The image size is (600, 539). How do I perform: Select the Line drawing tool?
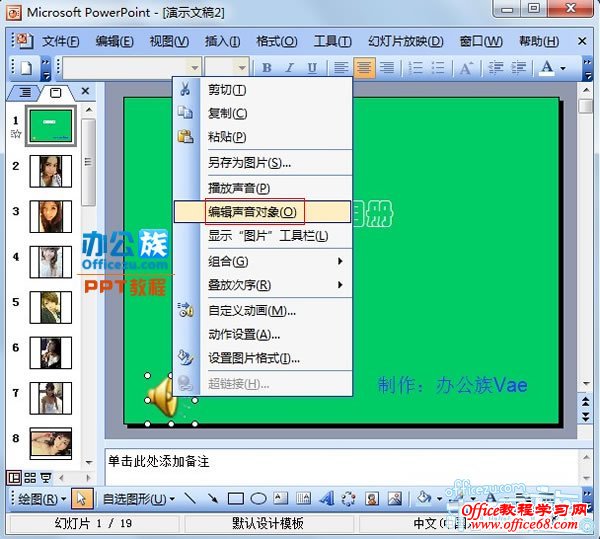pos(190,499)
